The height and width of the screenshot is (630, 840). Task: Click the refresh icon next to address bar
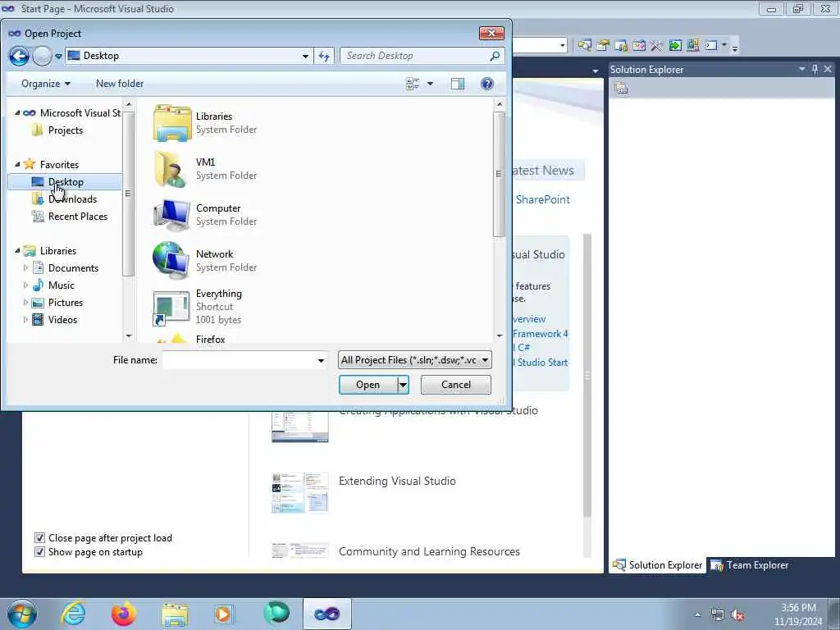324,56
